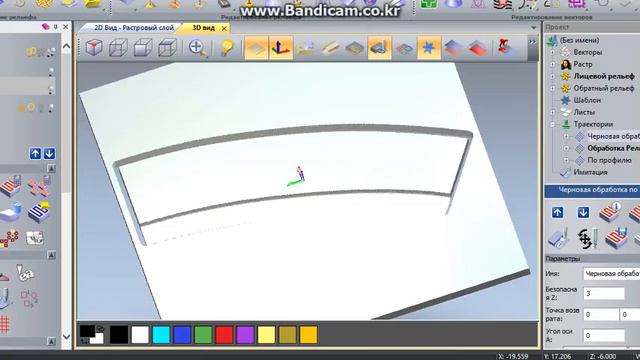Click blue up arrow in left panel

(36, 153)
